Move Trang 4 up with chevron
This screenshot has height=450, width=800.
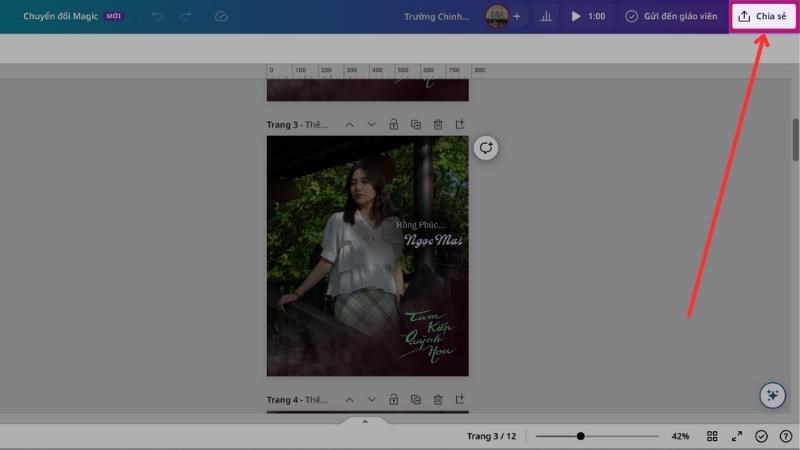349,399
